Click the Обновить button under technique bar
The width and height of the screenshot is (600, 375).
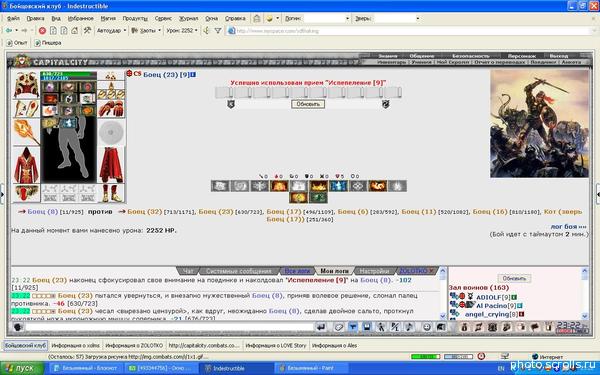click(308, 104)
